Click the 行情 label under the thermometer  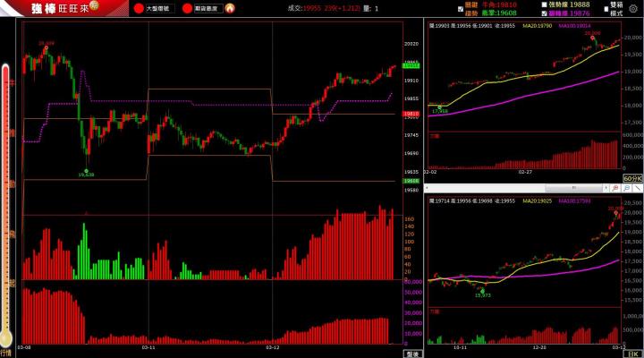5,353
